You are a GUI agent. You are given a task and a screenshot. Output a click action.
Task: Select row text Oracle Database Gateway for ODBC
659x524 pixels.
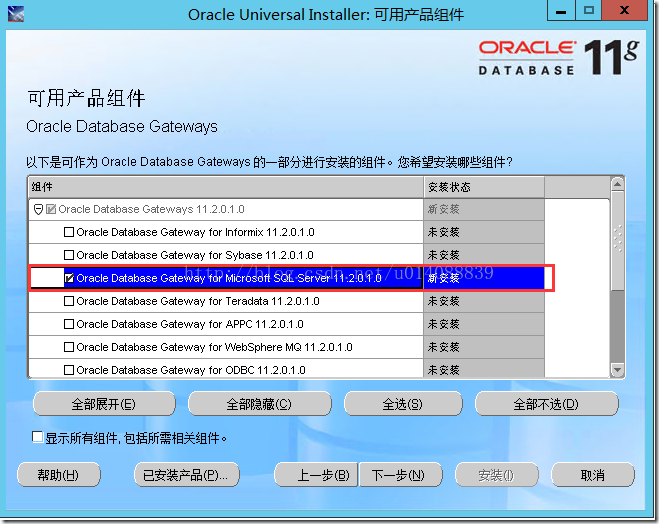[191, 370]
